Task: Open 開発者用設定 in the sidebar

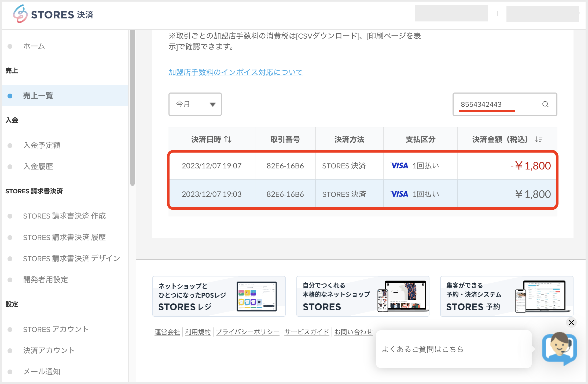Action: (x=46, y=280)
